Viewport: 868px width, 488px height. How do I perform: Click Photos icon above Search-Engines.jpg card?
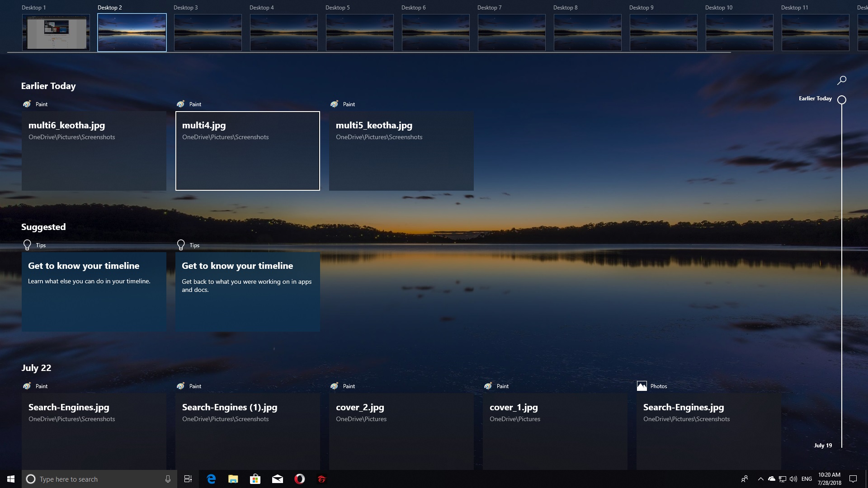642,386
